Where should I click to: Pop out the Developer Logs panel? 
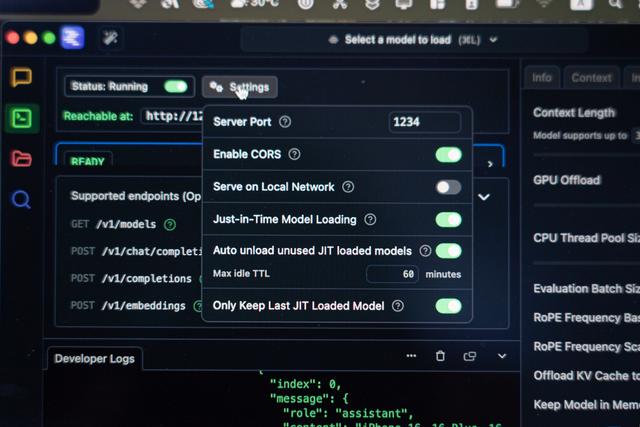click(469, 356)
